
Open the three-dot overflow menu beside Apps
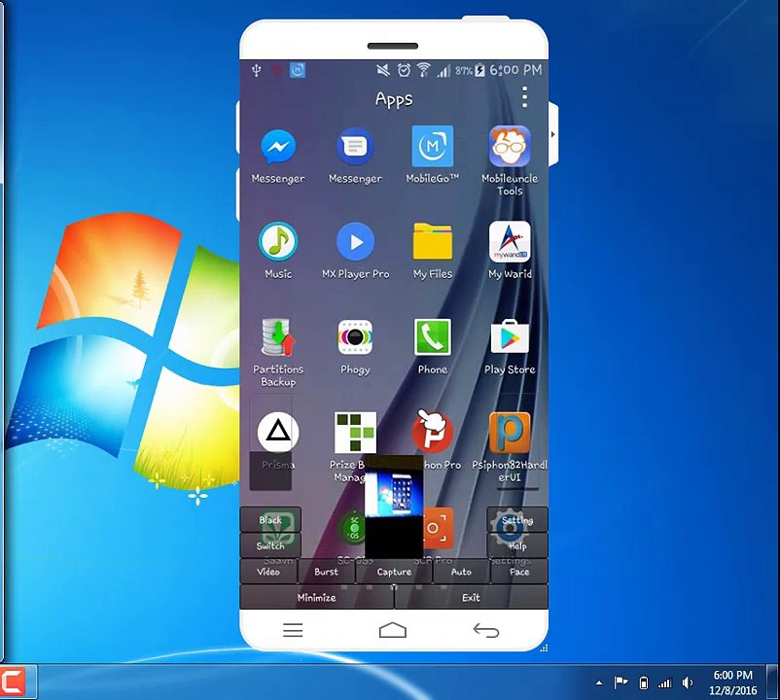pyautogui.click(x=524, y=97)
